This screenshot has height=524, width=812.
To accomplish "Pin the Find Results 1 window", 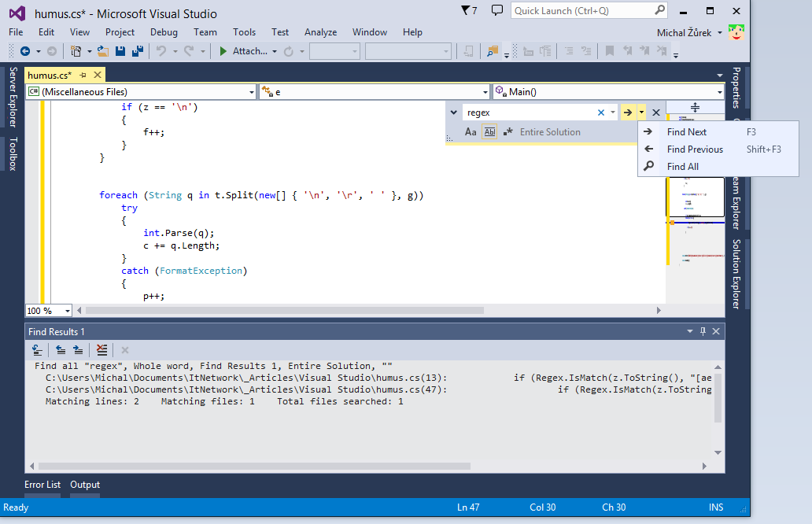I will click(703, 330).
